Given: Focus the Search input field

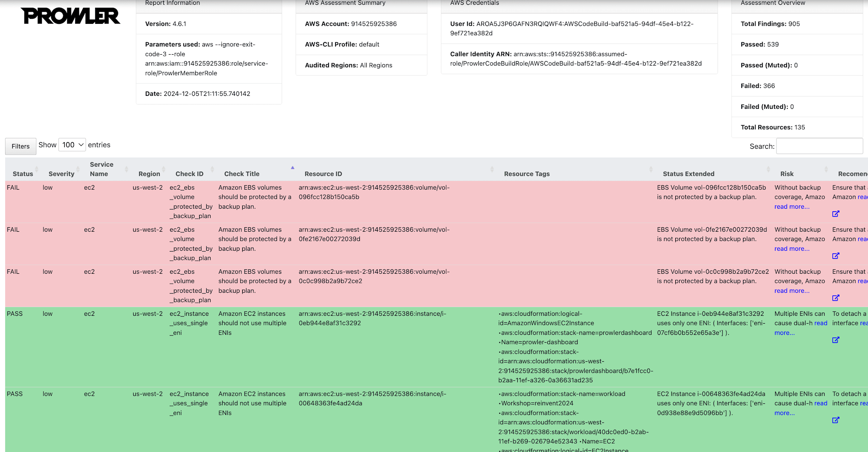Looking at the screenshot, I should 819,146.
